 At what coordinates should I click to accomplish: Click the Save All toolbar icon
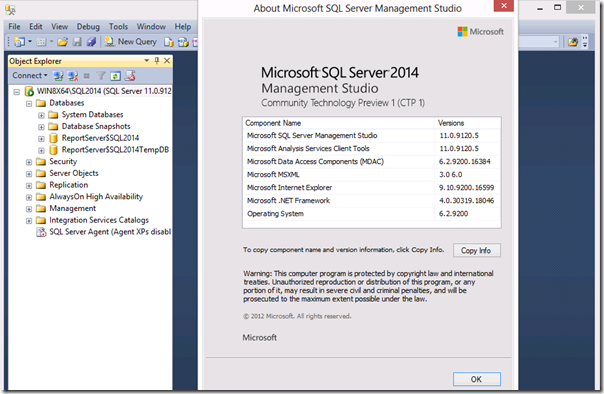(x=91, y=42)
